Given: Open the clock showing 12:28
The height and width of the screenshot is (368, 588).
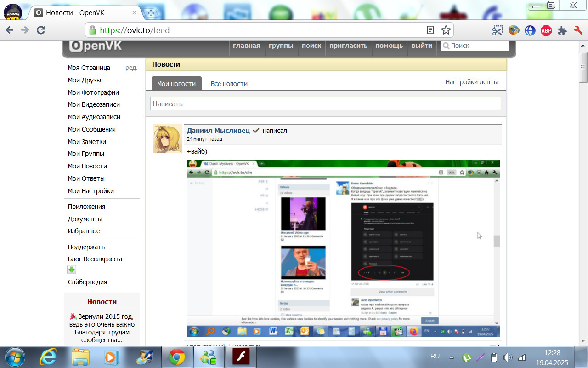Looking at the screenshot, I should tap(552, 357).
